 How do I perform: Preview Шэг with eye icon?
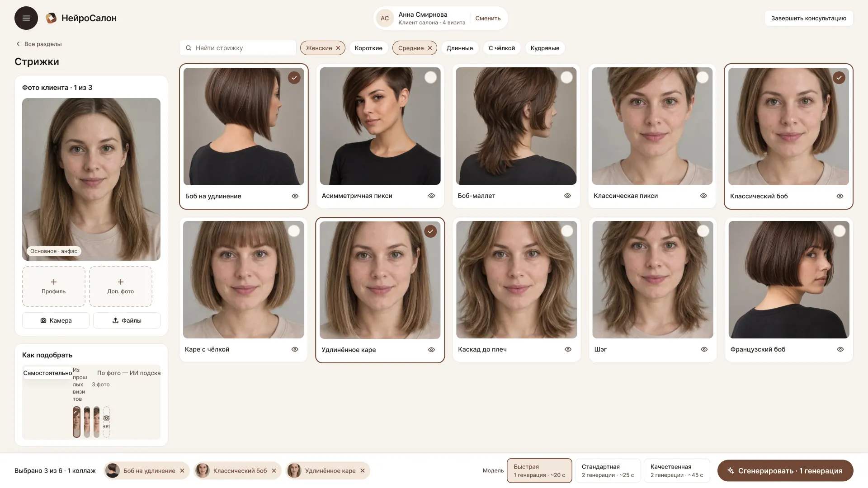pos(704,349)
